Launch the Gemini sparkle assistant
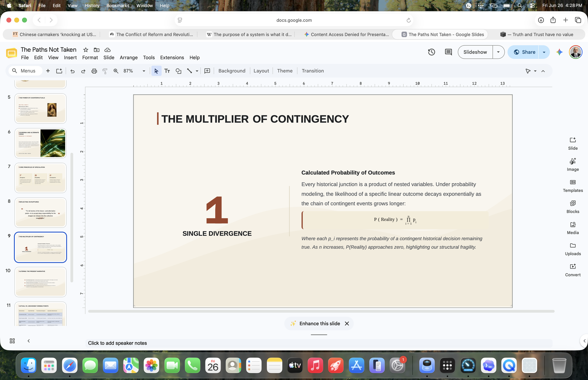This screenshot has width=588, height=380. point(559,52)
